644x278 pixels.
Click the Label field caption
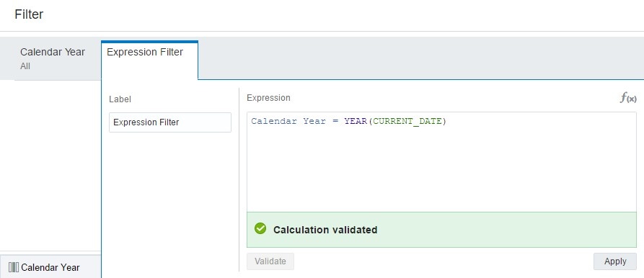120,99
